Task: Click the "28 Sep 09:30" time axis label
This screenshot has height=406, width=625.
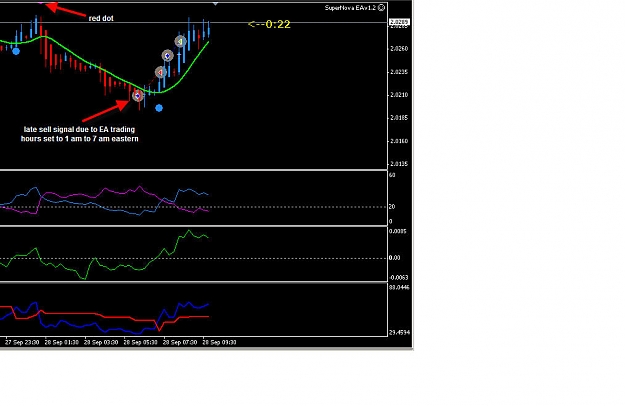Action: (x=219, y=342)
